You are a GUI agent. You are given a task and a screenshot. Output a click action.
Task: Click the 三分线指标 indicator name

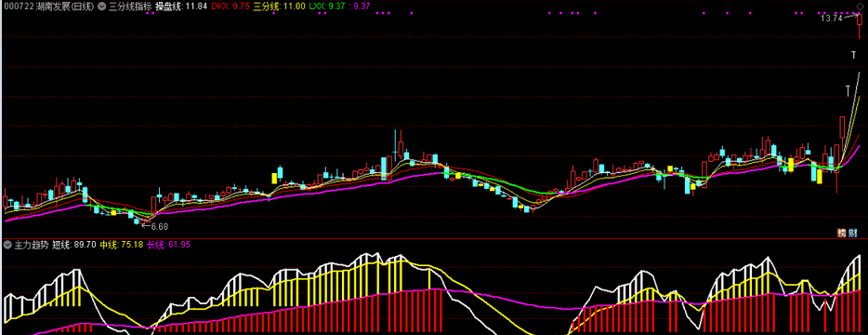(x=129, y=7)
